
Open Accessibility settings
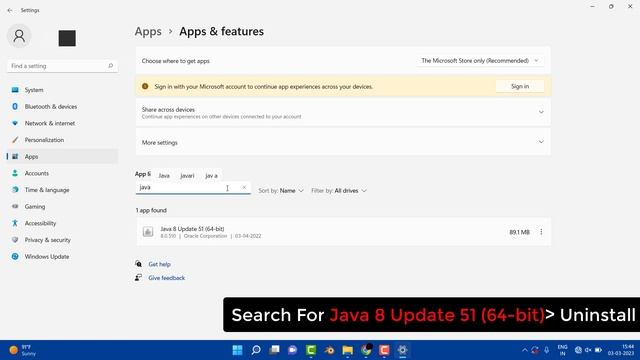62,223
